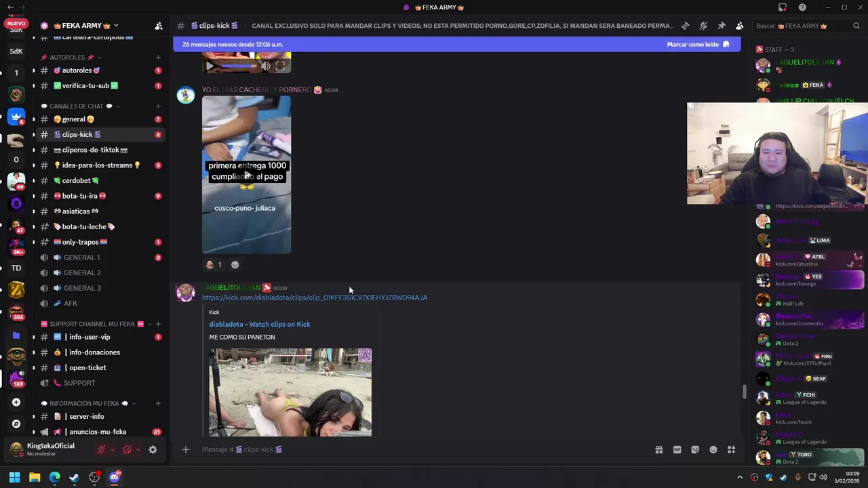Click Marcar como leído
868x488 pixels.
[698, 44]
